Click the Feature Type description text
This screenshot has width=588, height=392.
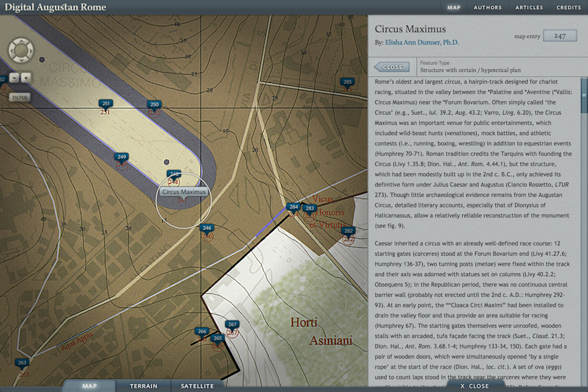click(x=470, y=70)
